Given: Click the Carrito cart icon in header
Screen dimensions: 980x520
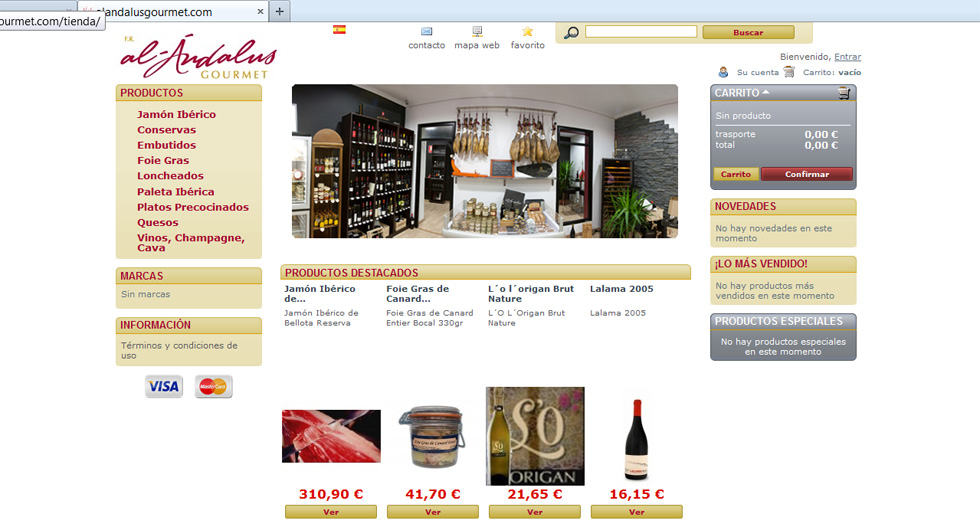Looking at the screenshot, I should 789,72.
